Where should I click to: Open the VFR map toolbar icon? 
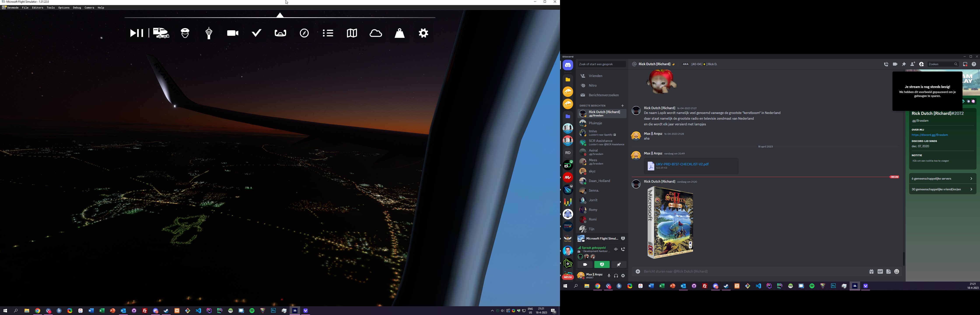(x=352, y=33)
